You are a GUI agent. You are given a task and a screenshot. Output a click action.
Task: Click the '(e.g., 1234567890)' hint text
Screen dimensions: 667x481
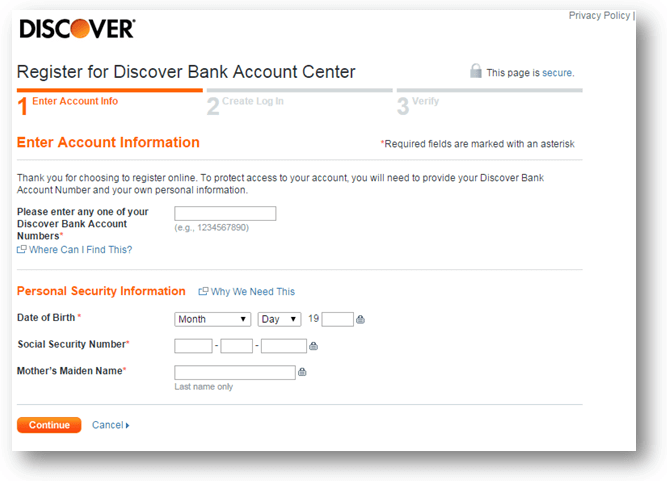click(x=211, y=228)
